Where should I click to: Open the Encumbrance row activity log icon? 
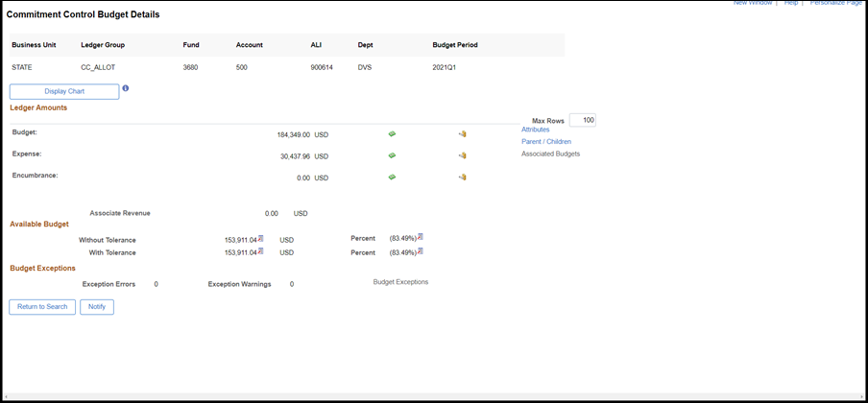[x=462, y=177]
